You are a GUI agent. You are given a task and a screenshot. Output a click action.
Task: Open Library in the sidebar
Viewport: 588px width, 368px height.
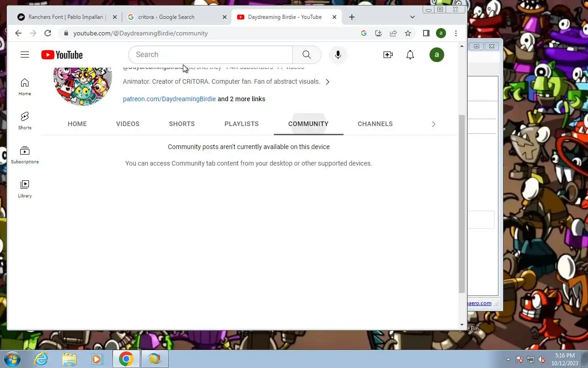tap(25, 189)
